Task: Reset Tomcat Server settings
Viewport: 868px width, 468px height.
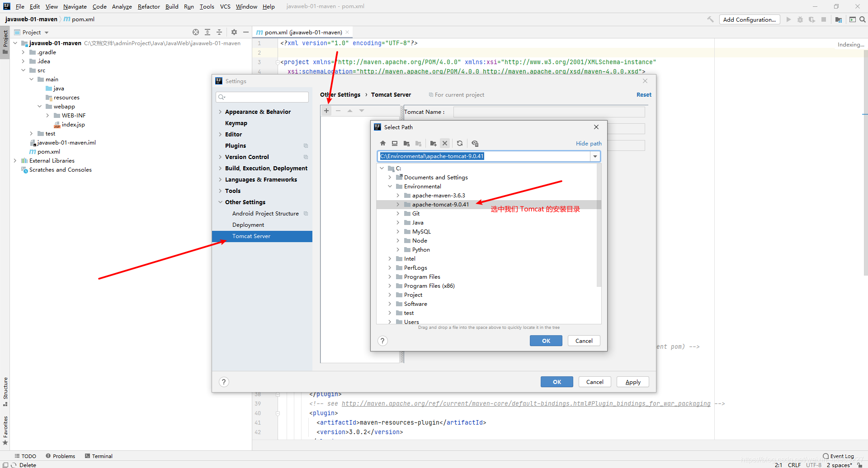Action: pos(644,94)
